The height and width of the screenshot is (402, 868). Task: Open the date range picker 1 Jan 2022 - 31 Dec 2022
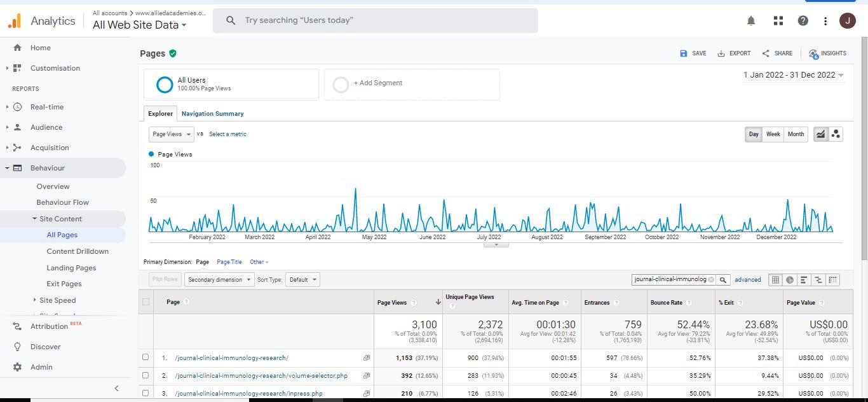tap(794, 75)
